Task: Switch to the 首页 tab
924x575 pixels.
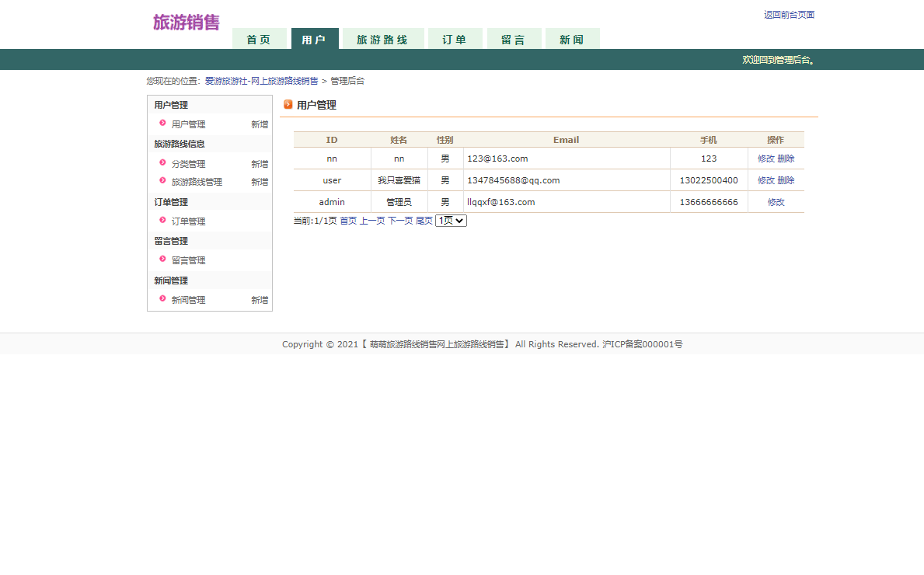Action: (259, 40)
